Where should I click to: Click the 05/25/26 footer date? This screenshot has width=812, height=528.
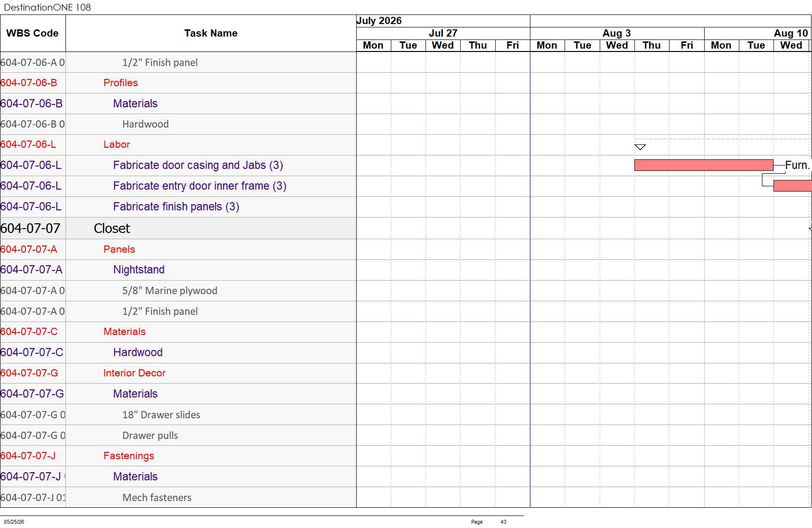14,522
